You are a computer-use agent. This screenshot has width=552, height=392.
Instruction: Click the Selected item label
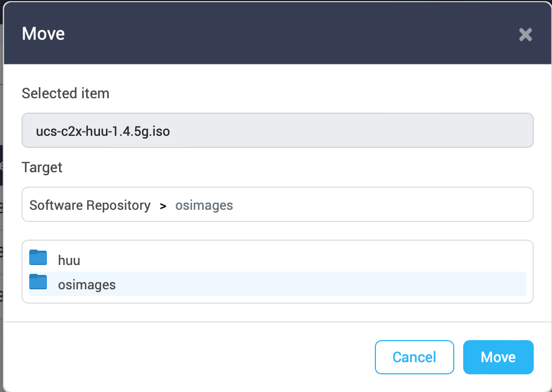66,93
